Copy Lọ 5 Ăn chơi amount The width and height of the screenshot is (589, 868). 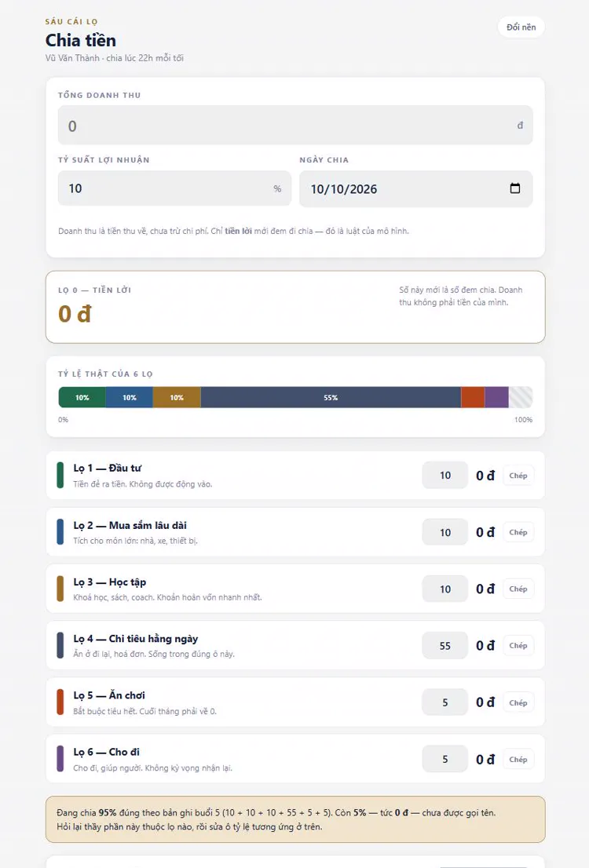tap(518, 702)
